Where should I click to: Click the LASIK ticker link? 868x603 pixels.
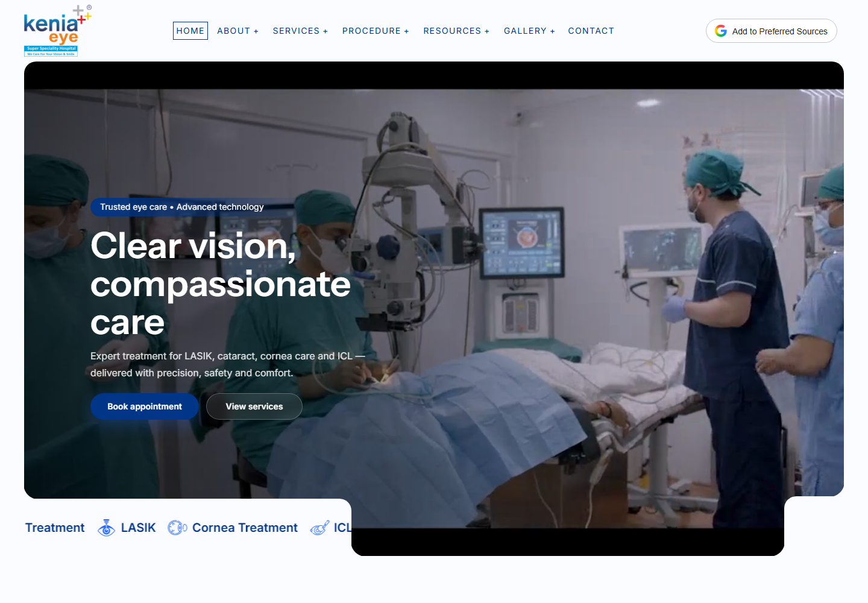(138, 528)
